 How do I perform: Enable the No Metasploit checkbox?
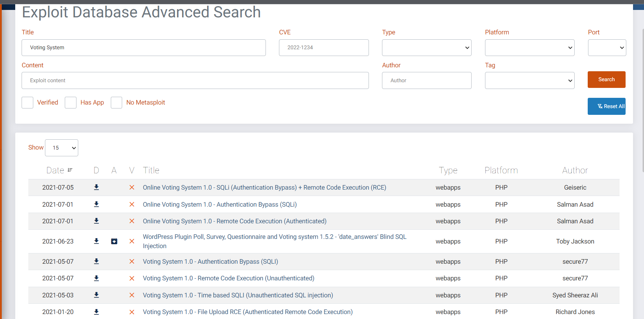(x=116, y=102)
